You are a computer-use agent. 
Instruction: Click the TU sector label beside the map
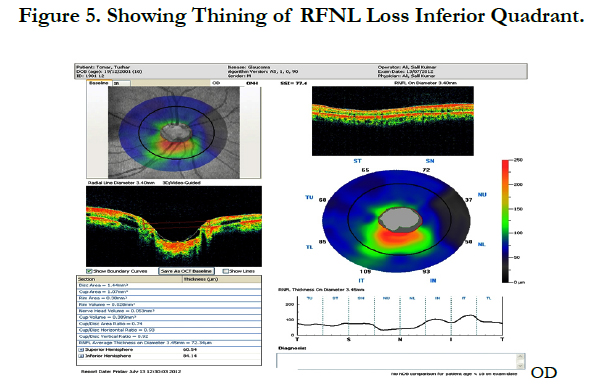309,197
